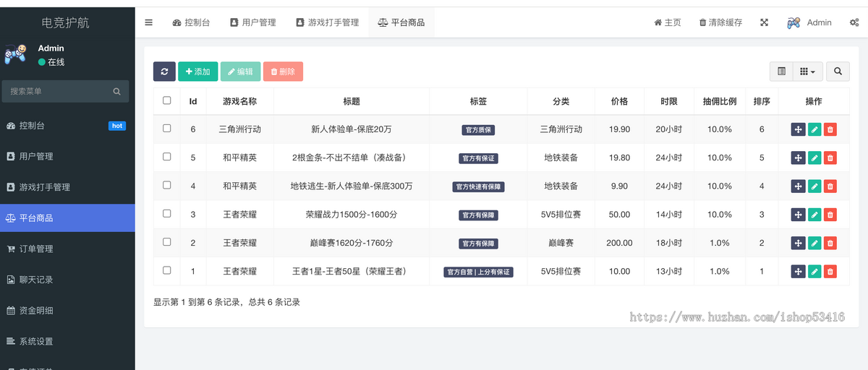Click move handle for 巅峰赛 row

[x=798, y=243]
